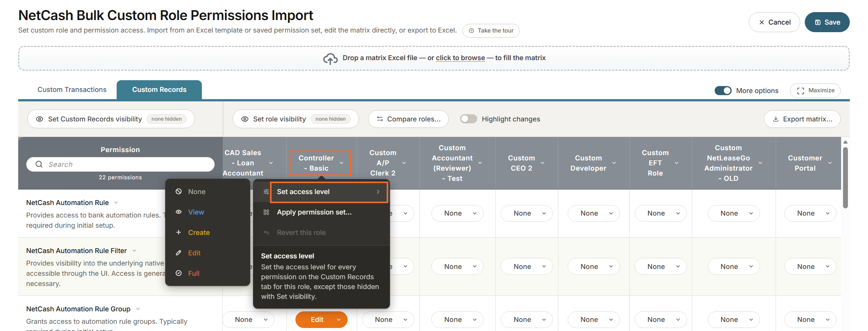Click eye icon on Set role visibility
The width and height of the screenshot is (868, 331).
(x=245, y=119)
